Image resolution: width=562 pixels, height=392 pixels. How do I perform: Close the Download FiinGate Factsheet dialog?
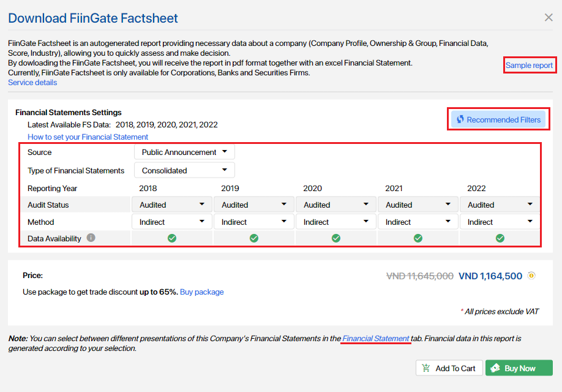pyautogui.click(x=549, y=18)
